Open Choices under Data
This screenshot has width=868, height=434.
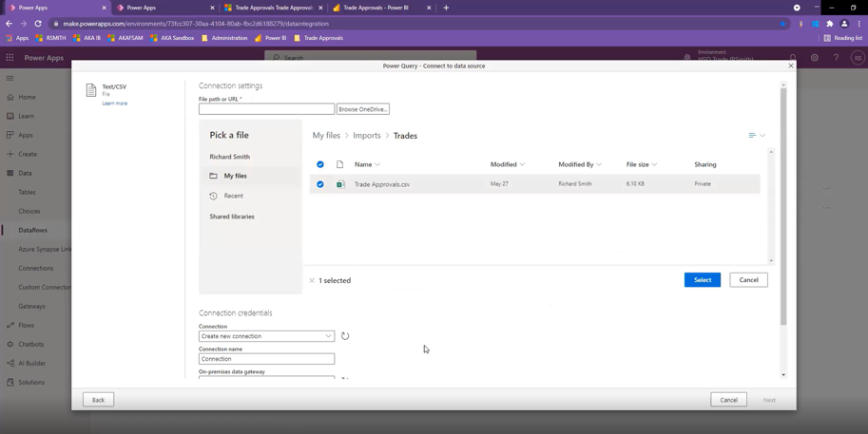coord(29,211)
